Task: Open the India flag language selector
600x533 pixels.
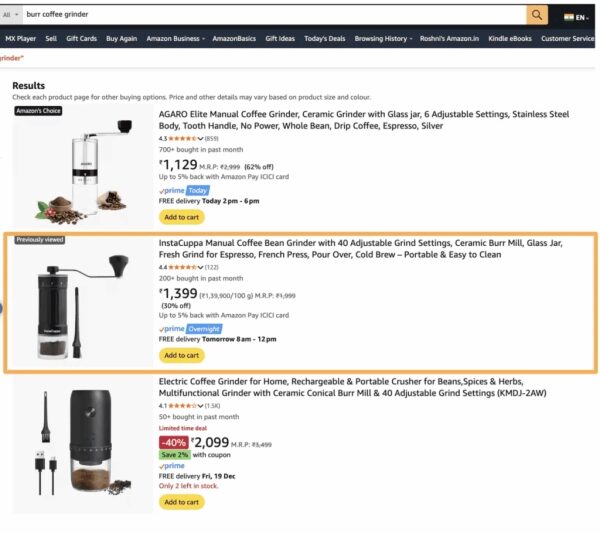Action: (574, 17)
